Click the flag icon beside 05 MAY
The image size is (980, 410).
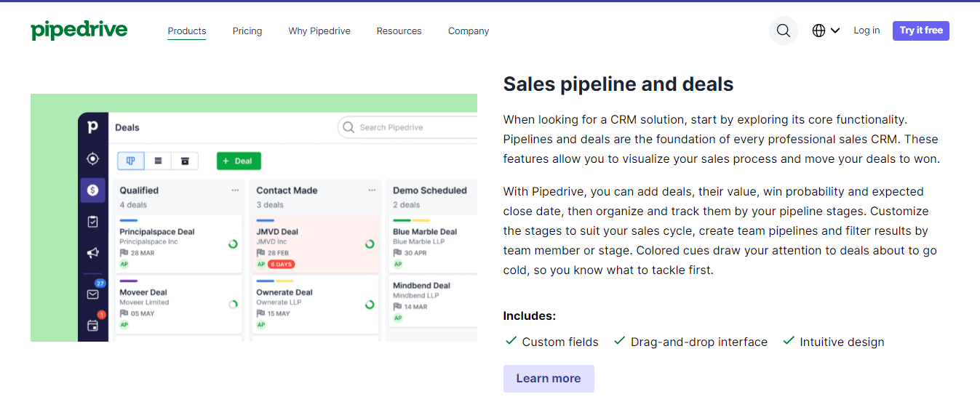[x=124, y=313]
